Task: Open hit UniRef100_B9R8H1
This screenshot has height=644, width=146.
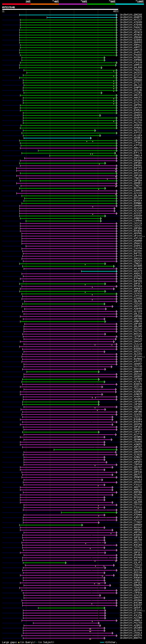Action: 131,165
